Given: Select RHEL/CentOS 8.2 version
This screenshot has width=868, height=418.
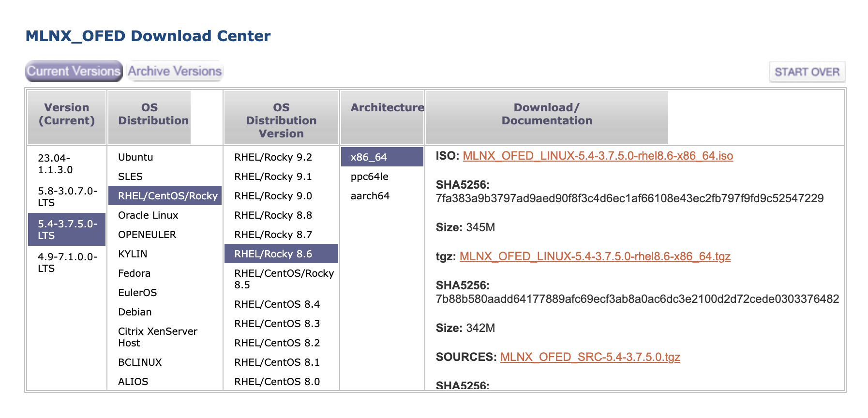Looking at the screenshot, I should pos(281,343).
